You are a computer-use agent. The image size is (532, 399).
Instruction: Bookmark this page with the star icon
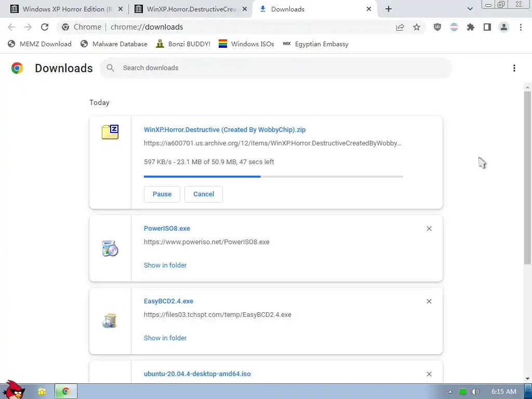pos(417,27)
